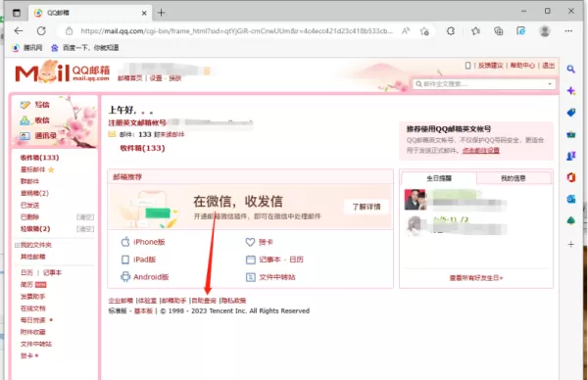Screen dimensions: 588x380
Task: Open the Office icon in Edge sidebar
Action: tap(570, 177)
